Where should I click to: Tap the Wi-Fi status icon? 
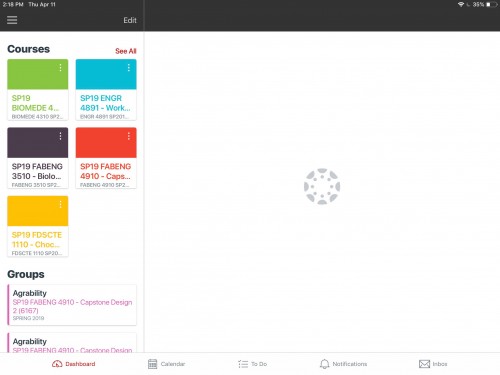[461, 5]
